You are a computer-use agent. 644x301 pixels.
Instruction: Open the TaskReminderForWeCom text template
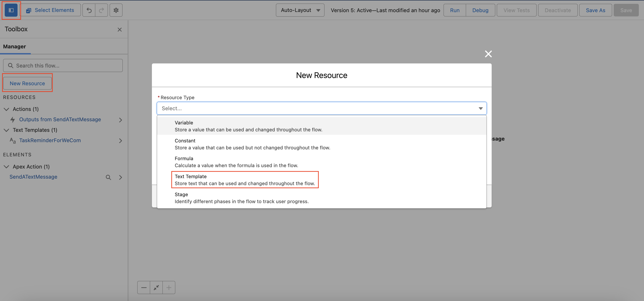(50, 140)
